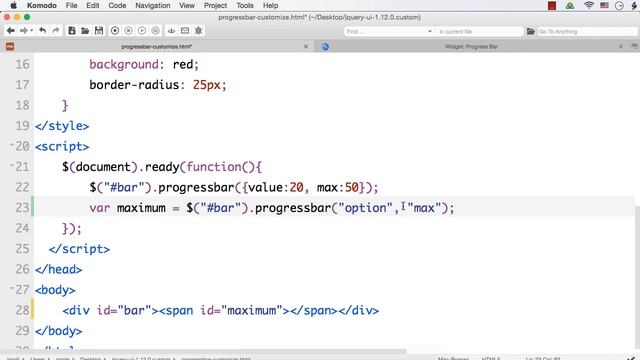Open the Help menu
The height and width of the screenshot is (360, 640).
click(270, 6)
